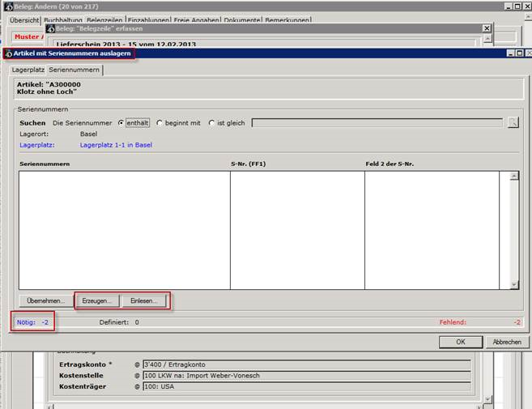Close the 'Belegzeile erfassen' window
The image size is (532, 409).
(x=487, y=28)
